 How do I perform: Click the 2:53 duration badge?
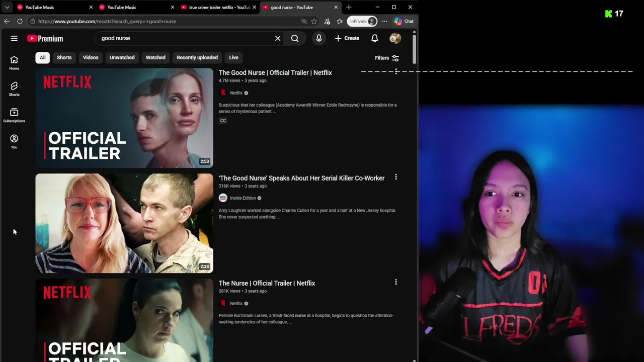coord(204,161)
